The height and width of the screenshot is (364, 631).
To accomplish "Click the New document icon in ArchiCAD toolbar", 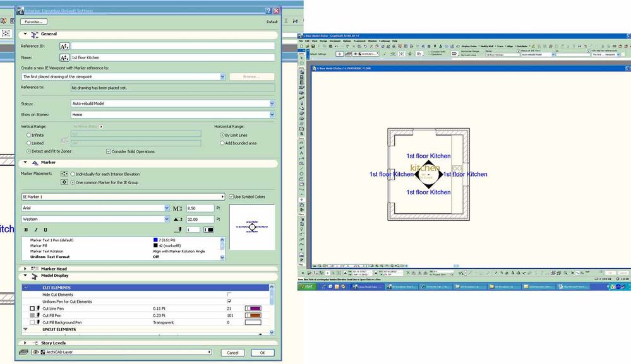I will (301, 46).
